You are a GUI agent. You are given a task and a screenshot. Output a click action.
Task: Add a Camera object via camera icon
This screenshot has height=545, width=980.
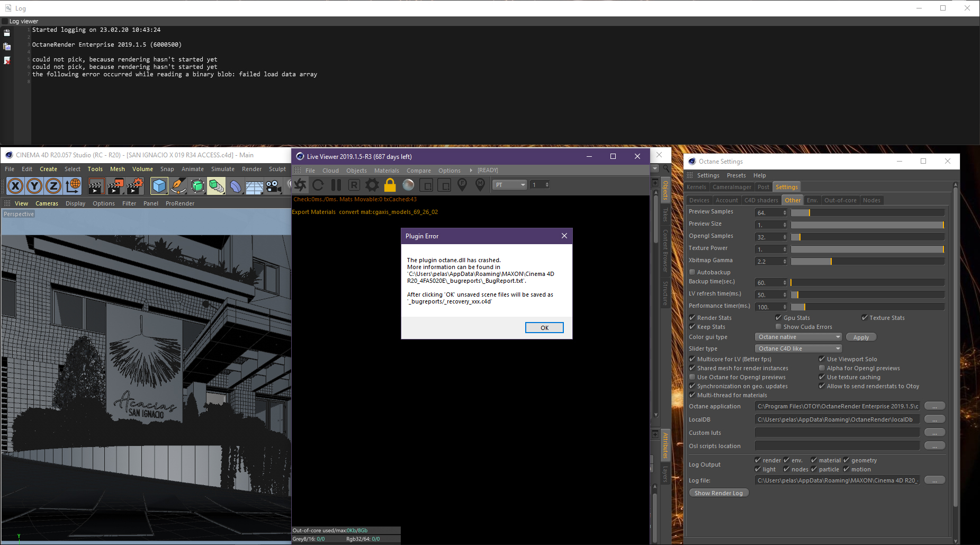pyautogui.click(x=273, y=185)
